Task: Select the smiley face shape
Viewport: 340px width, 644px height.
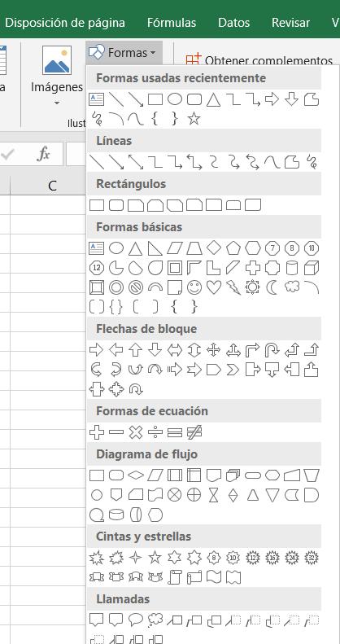Action: tap(194, 287)
